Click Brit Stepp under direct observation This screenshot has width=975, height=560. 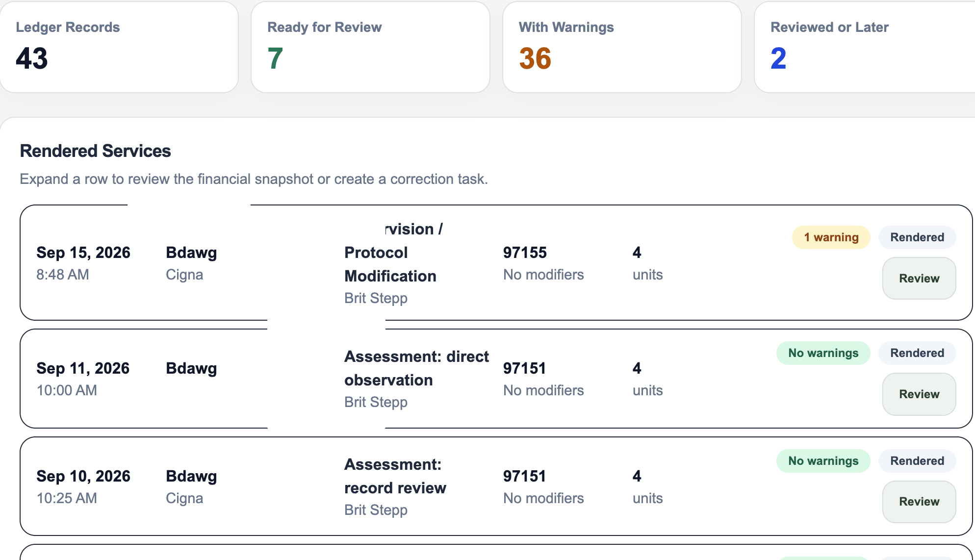coord(376,402)
